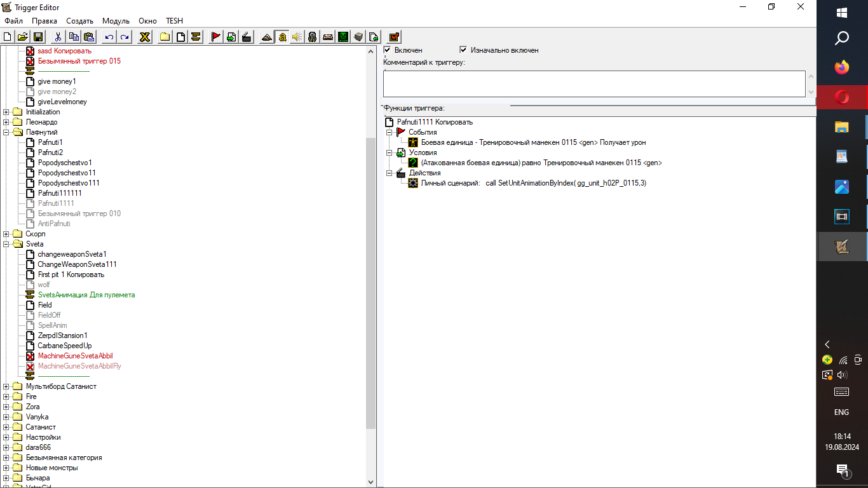Viewport: 868px width, 488px height.
Task: Expand the Леонардо category
Action: [x=6, y=122]
